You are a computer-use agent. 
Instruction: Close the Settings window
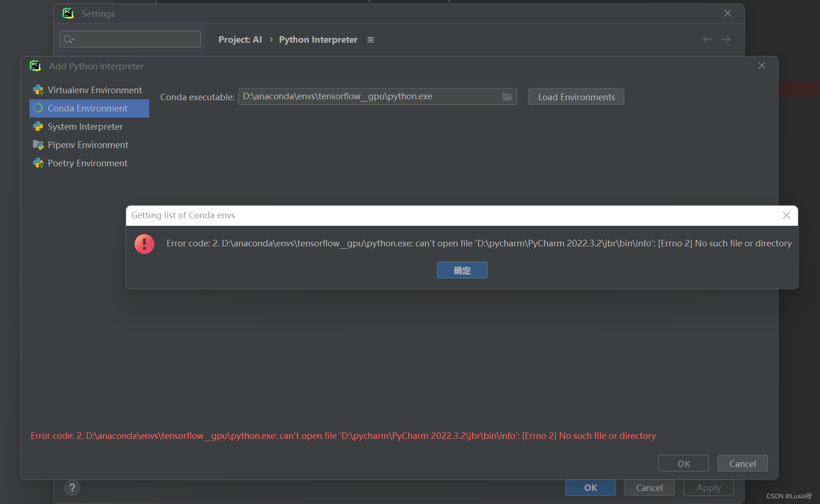pos(728,14)
